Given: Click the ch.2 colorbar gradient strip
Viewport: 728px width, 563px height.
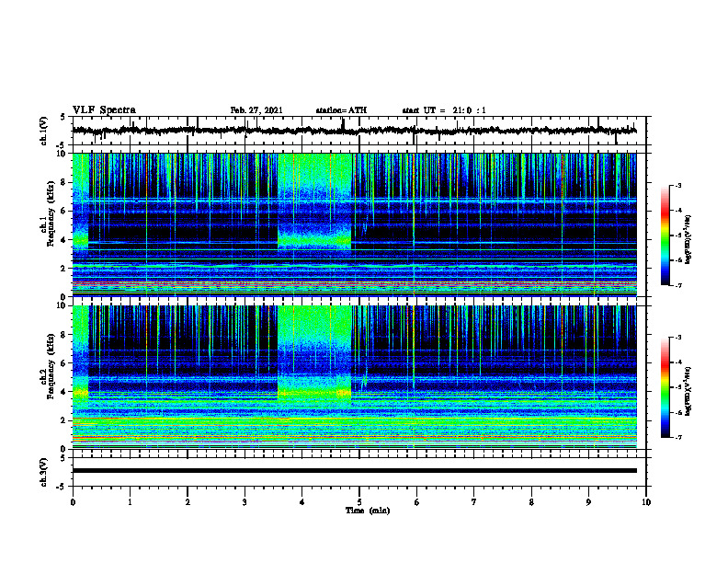Looking at the screenshot, I should pyautogui.click(x=665, y=387).
